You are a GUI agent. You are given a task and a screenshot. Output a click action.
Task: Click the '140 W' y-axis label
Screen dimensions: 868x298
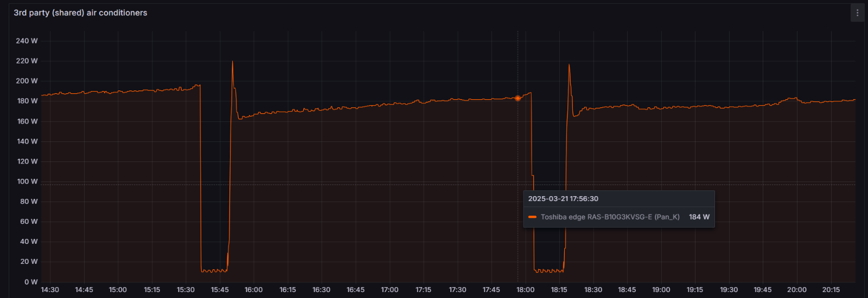click(28, 141)
